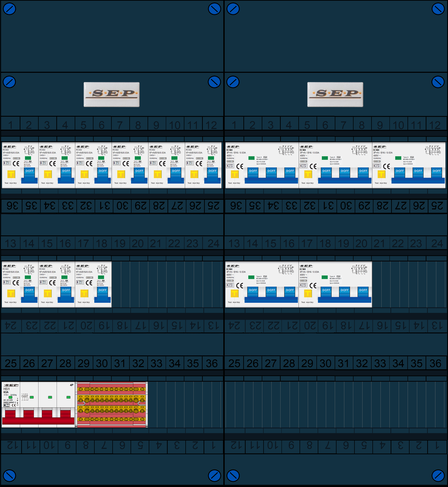Click upright slot label '24' in right panel
This screenshot has width=448, height=487.
[437, 244]
